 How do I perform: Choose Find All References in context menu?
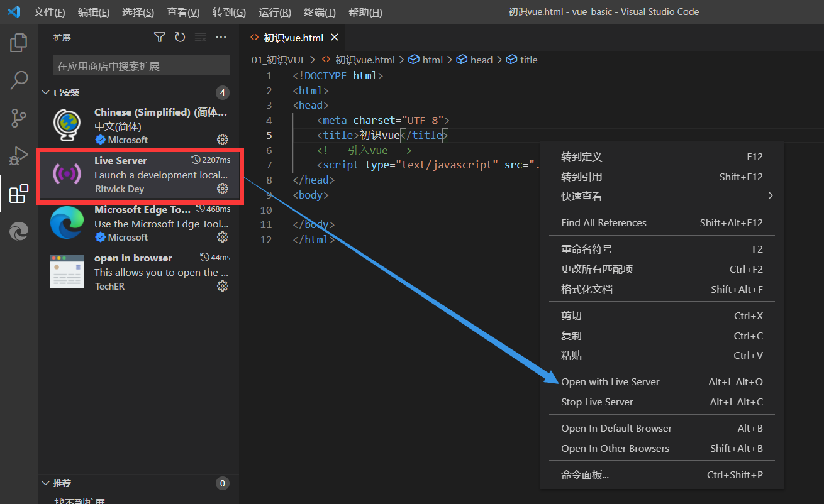[662, 222]
